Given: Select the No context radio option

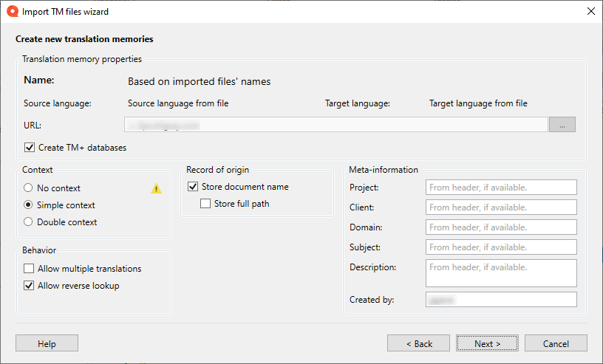Looking at the screenshot, I should [29, 188].
